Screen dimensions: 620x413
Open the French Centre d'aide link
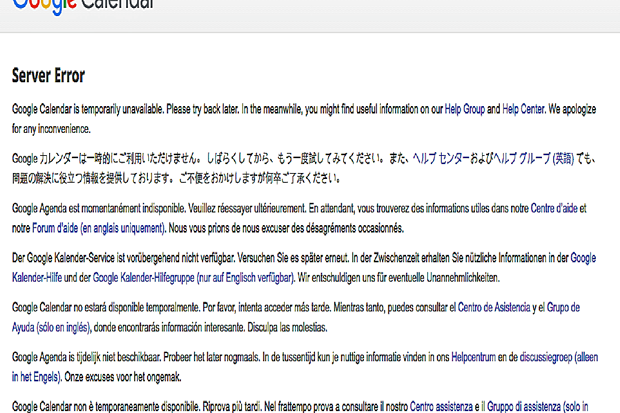click(554, 208)
